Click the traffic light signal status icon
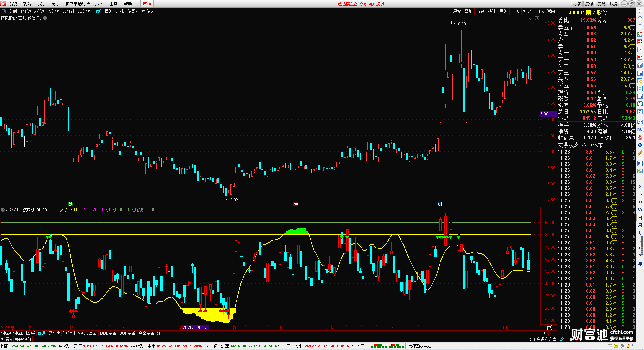Viewport: 644px width, 350px height. point(628,346)
